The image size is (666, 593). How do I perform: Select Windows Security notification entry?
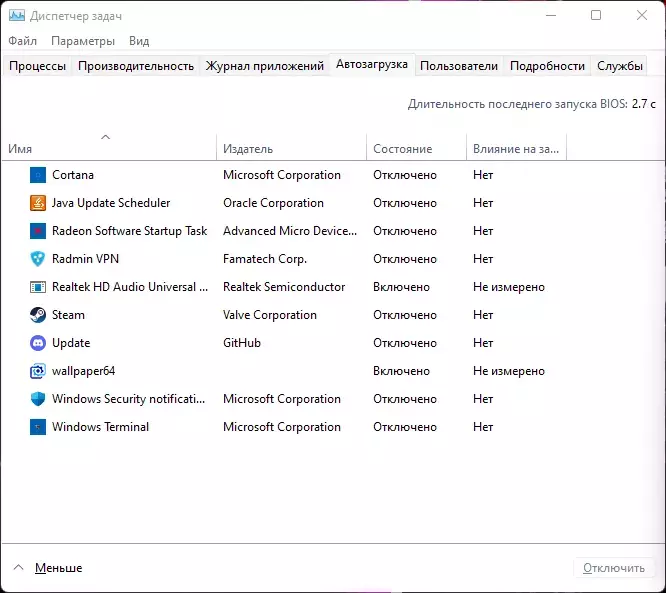(129, 399)
